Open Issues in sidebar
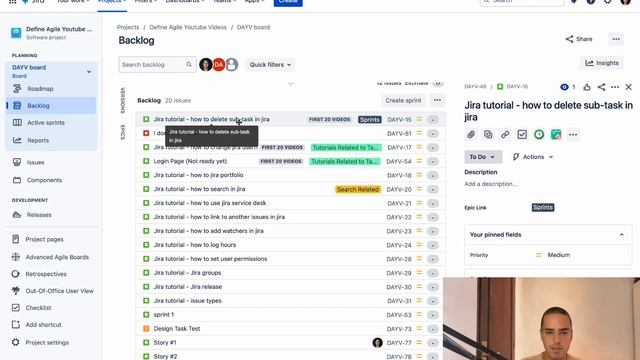Viewport: 640px width, 360px height. [x=36, y=162]
